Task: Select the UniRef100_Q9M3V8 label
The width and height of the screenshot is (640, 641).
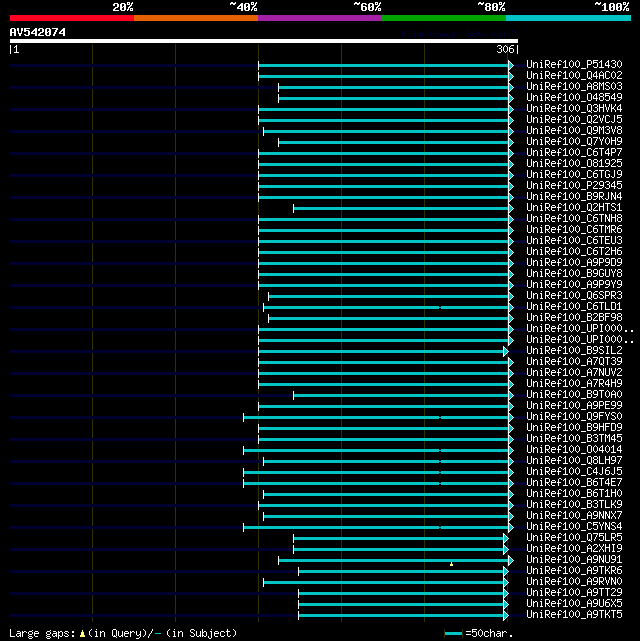Action: point(574,130)
